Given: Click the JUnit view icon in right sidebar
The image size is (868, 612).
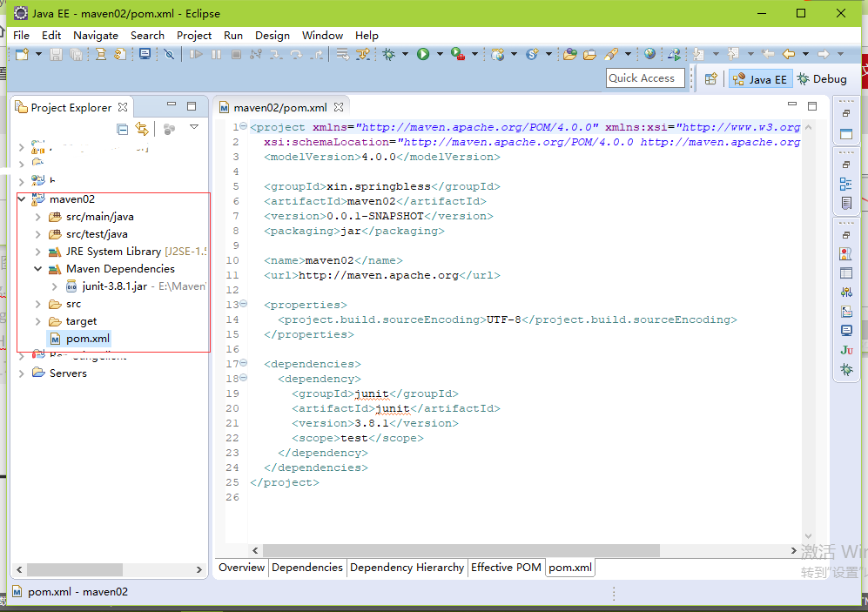Looking at the screenshot, I should 846,350.
